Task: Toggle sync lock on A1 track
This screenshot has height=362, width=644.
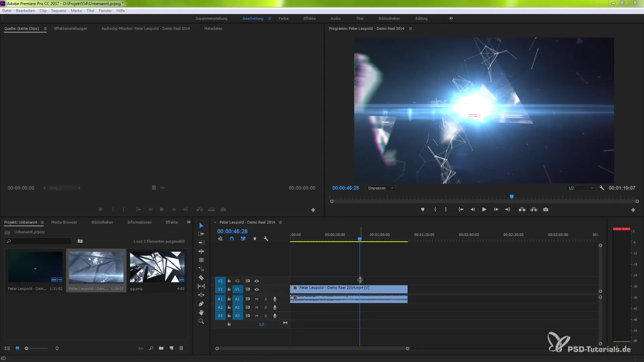Action: (248, 299)
